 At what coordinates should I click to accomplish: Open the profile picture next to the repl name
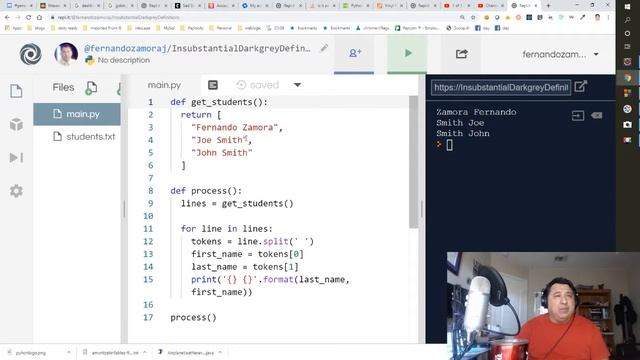(66, 54)
